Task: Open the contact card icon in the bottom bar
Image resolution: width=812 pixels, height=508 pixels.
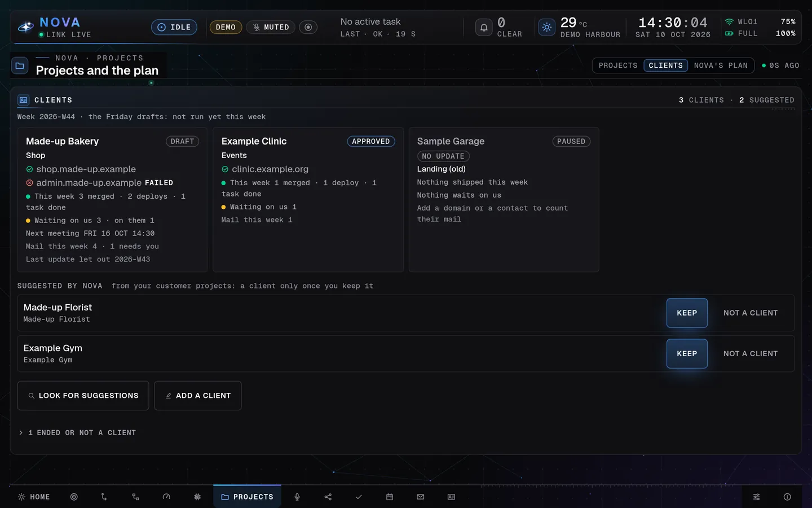Action: pyautogui.click(x=451, y=497)
